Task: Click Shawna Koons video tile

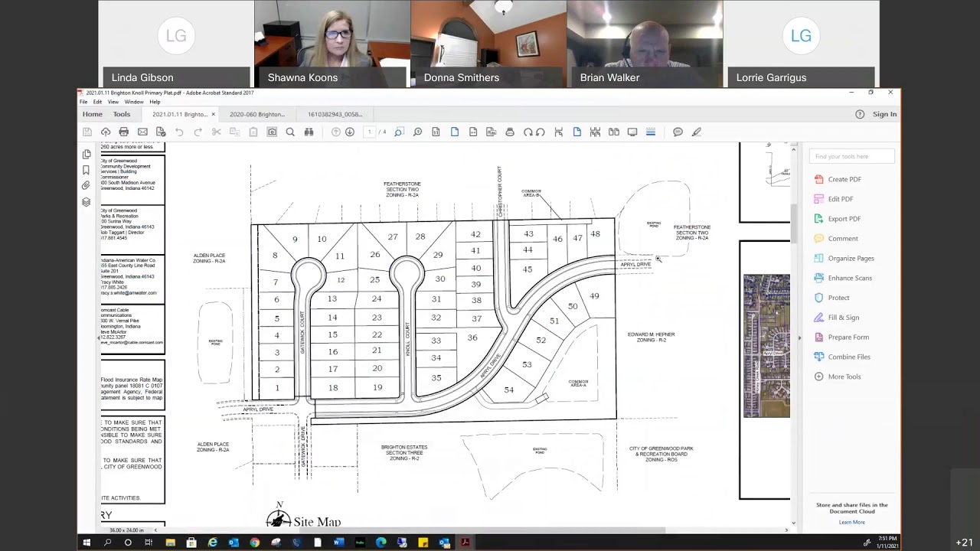Action: [332, 44]
